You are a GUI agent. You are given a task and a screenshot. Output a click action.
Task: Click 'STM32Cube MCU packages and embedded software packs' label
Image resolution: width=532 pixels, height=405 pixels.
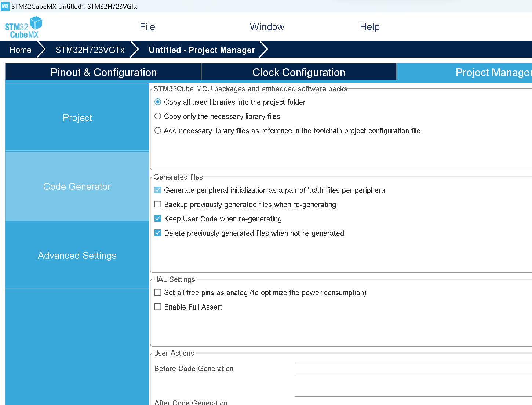point(250,88)
